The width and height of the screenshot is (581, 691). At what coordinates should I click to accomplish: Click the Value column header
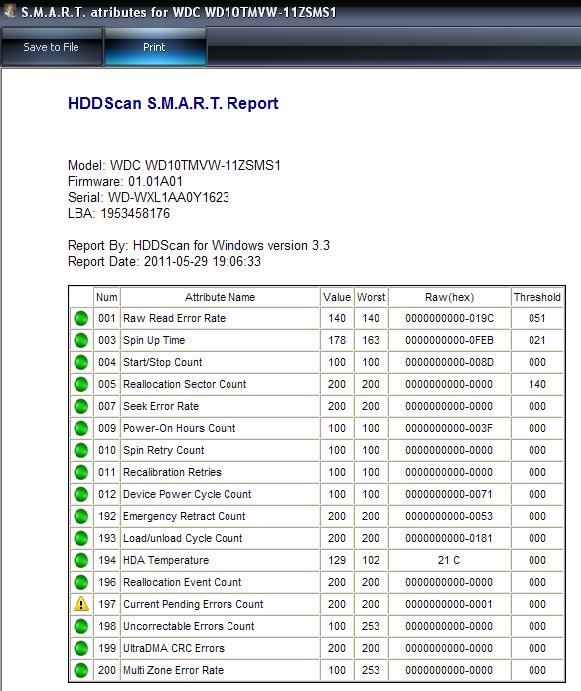[x=337, y=297]
